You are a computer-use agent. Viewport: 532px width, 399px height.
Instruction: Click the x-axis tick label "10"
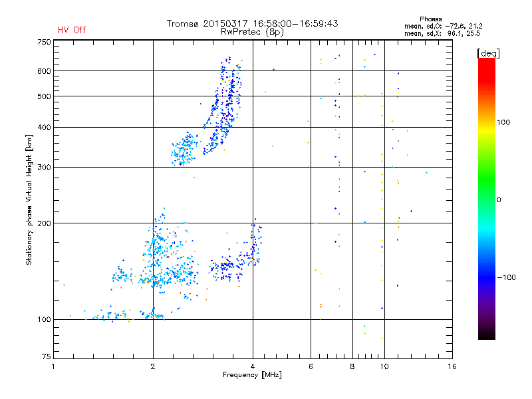point(384,366)
